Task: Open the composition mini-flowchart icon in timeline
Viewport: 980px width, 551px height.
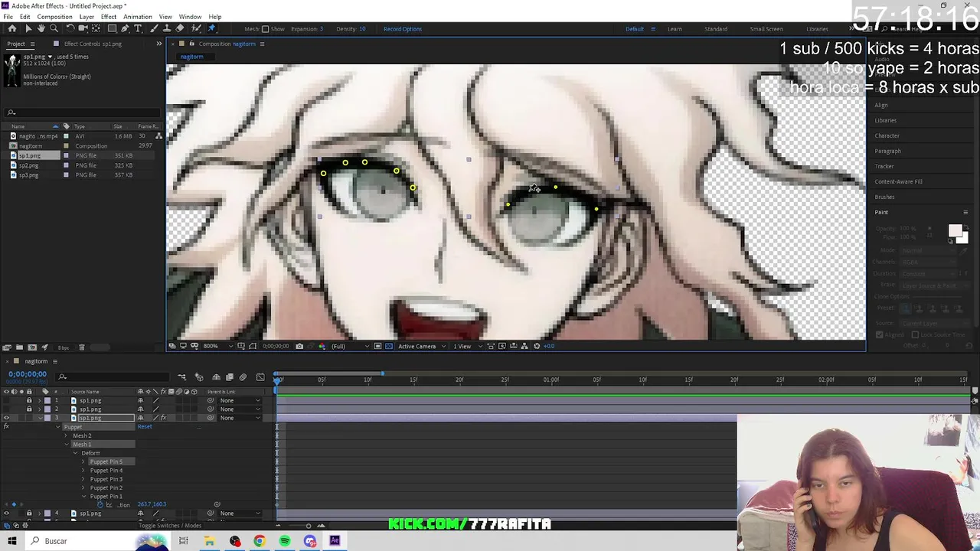Action: [182, 377]
